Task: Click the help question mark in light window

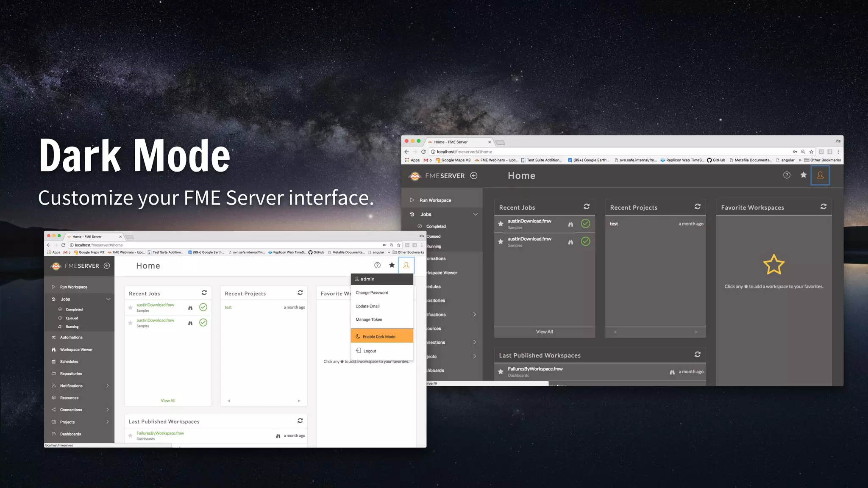Action: click(377, 265)
